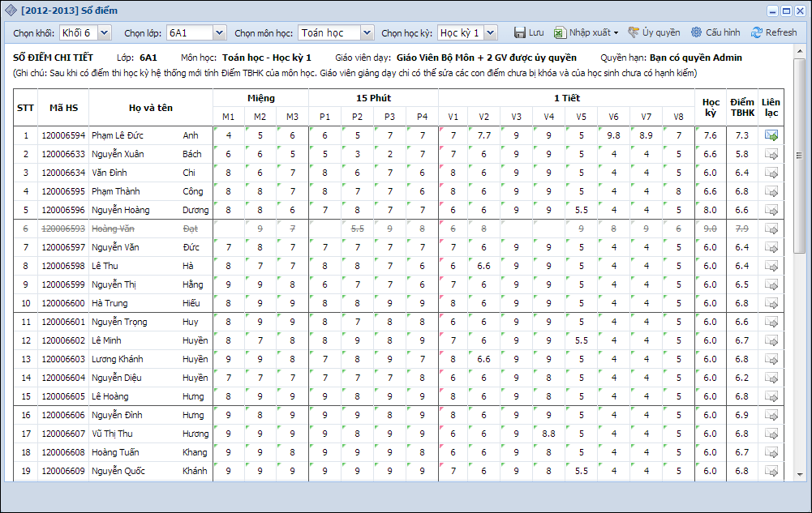Click Liên lạc icon for Nguyễn Xuân Bách

771,154
